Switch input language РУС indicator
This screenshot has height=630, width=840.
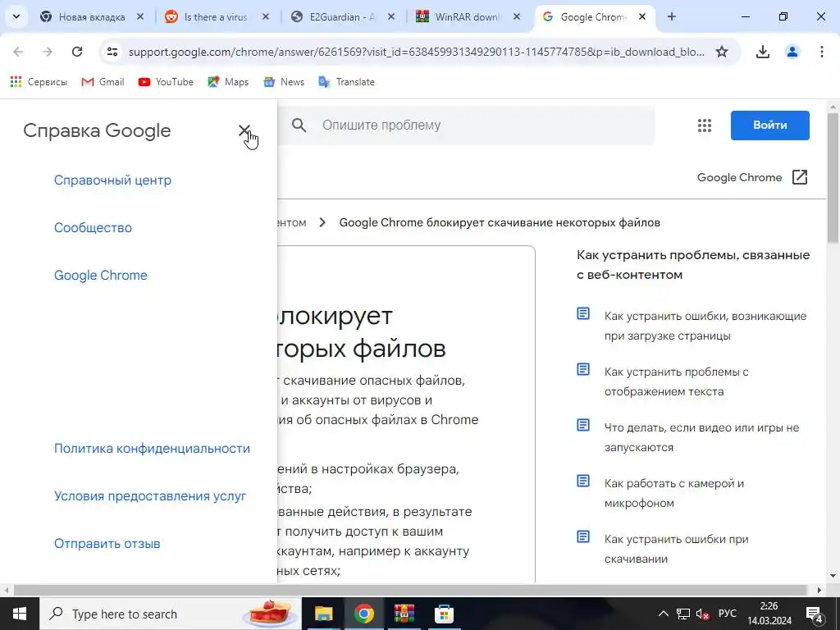(x=728, y=614)
